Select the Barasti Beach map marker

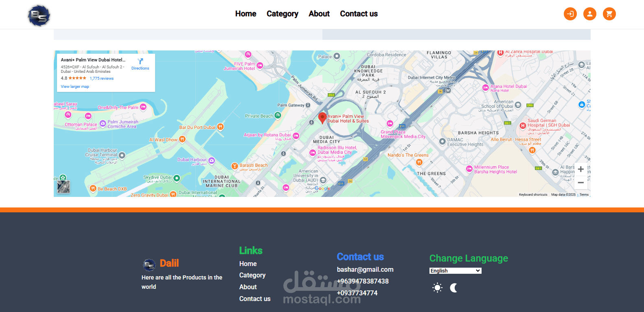tap(234, 166)
